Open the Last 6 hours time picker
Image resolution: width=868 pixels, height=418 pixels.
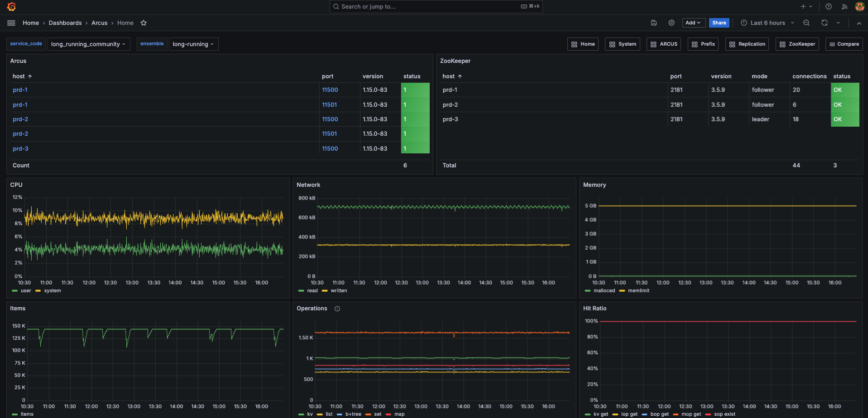(x=767, y=23)
